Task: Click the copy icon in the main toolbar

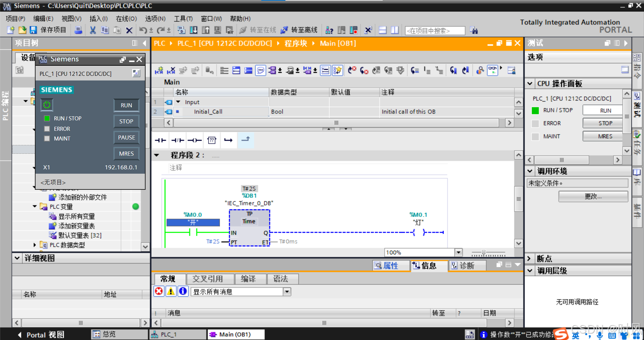Action: [x=105, y=30]
